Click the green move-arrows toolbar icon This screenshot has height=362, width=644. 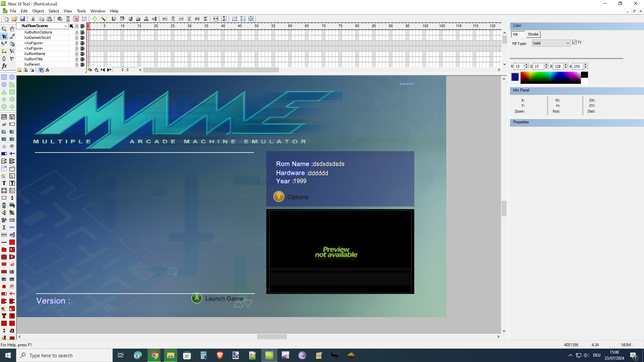tap(95, 19)
